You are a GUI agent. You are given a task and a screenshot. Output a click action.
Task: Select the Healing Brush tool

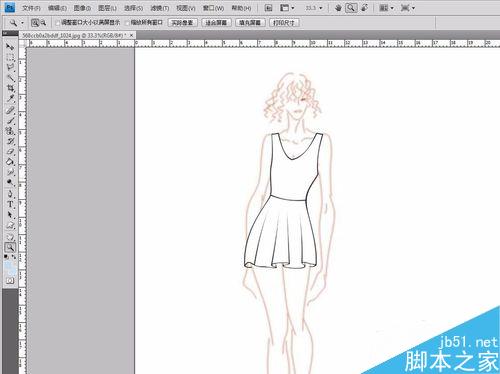coord(10,110)
